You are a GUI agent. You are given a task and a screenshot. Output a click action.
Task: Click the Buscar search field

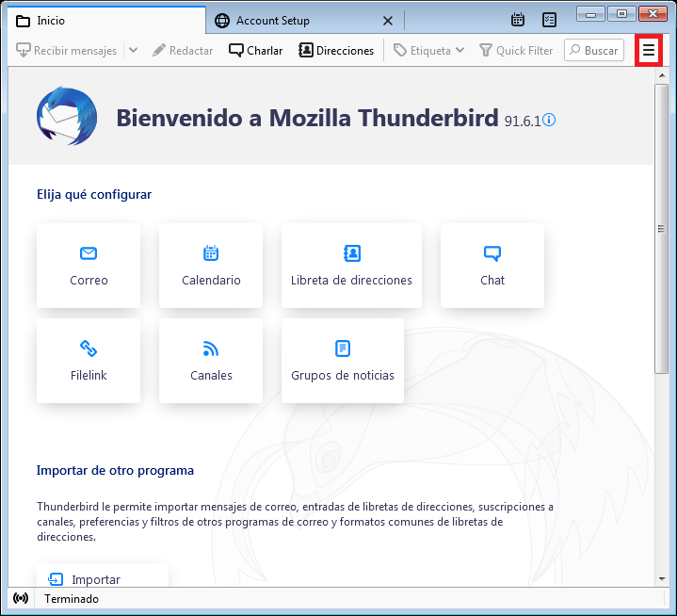[x=594, y=50]
